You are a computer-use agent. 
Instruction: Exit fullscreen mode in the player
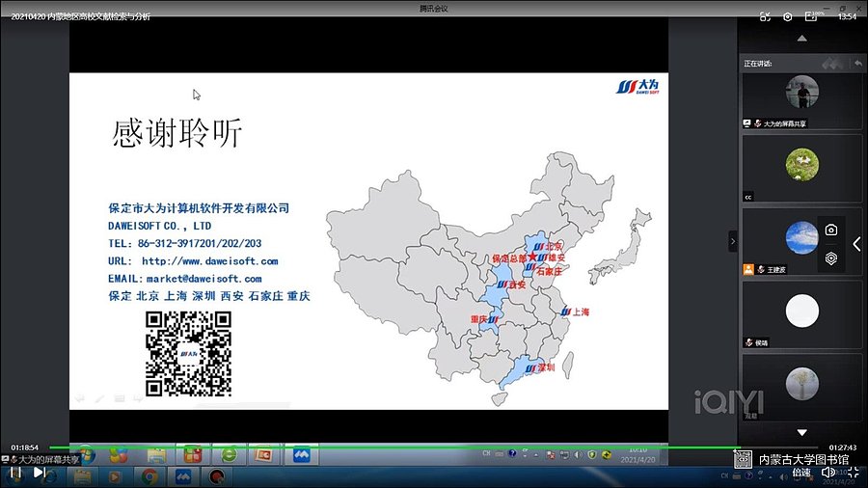tap(854, 473)
